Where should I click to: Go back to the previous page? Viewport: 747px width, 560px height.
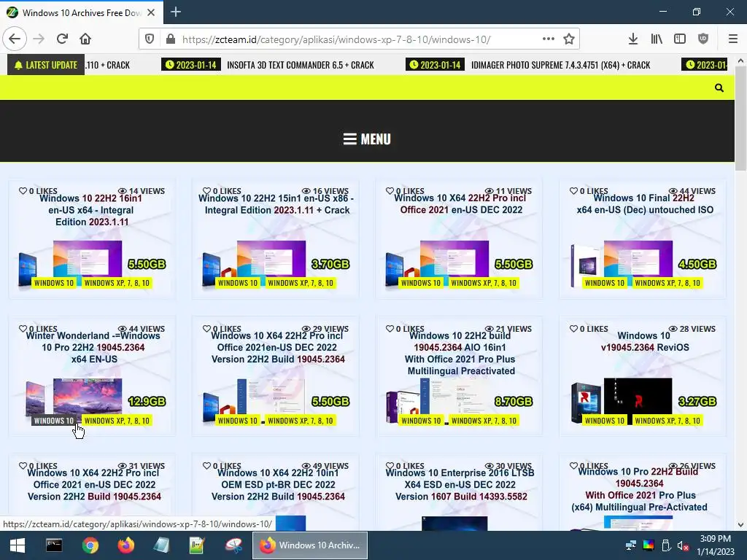click(15, 39)
